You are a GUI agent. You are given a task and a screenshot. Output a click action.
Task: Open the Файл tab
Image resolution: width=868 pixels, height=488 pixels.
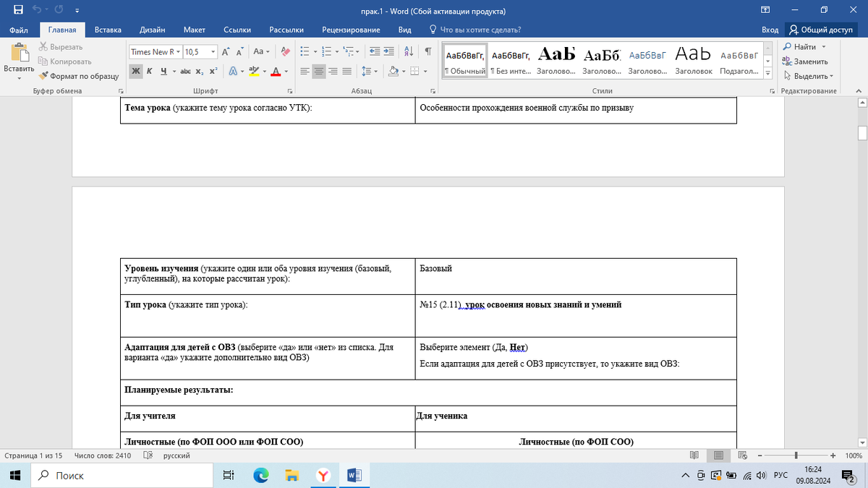(20, 30)
